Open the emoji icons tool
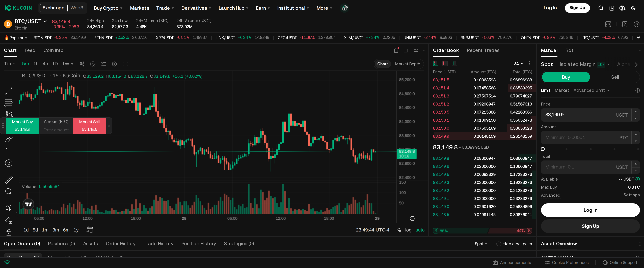Viewport: 644px width, 268px height. (x=9, y=163)
